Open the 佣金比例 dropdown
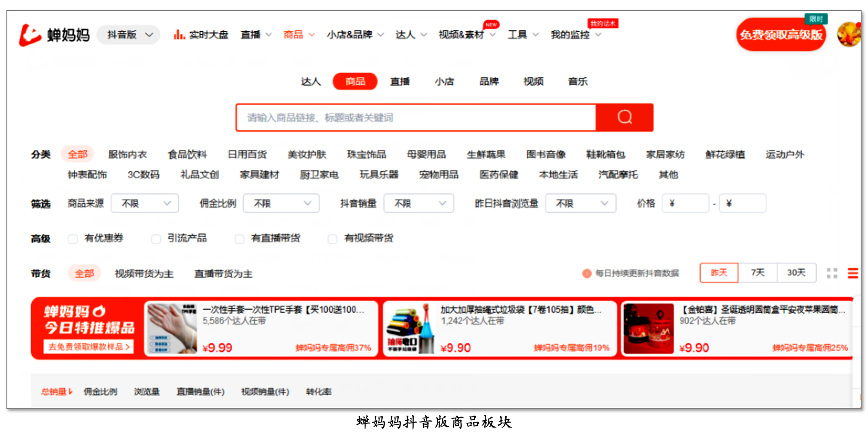Image resolution: width=868 pixels, height=439 pixels. (281, 203)
